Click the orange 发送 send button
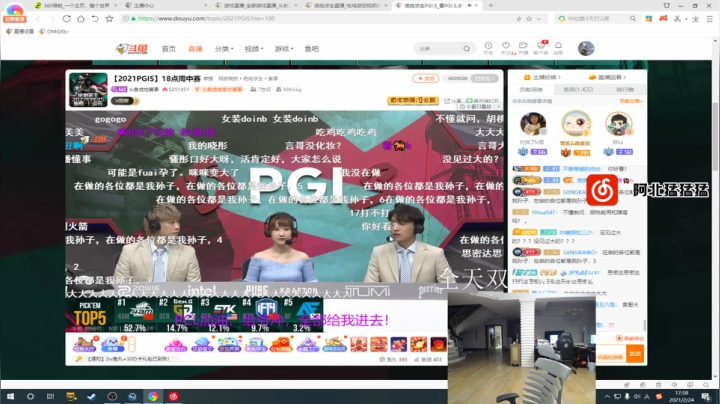Image resolution: width=720 pixels, height=404 pixels. point(635,354)
